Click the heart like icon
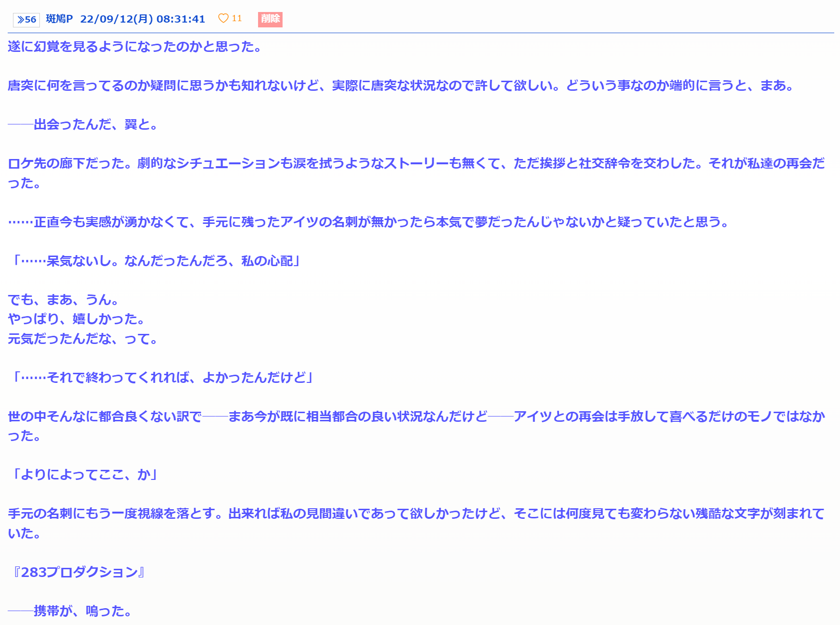Viewport: 840px width, 625px height. [223, 18]
